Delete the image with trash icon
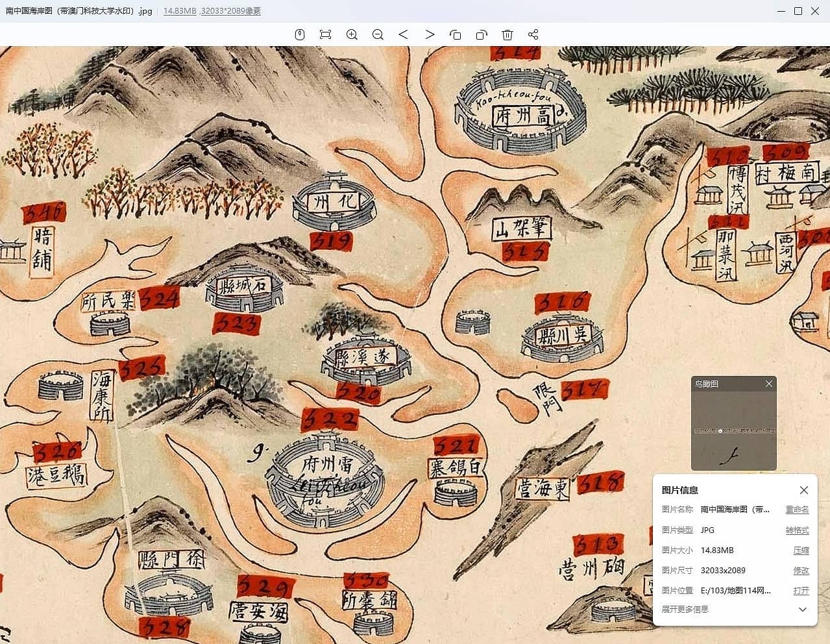 click(507, 34)
